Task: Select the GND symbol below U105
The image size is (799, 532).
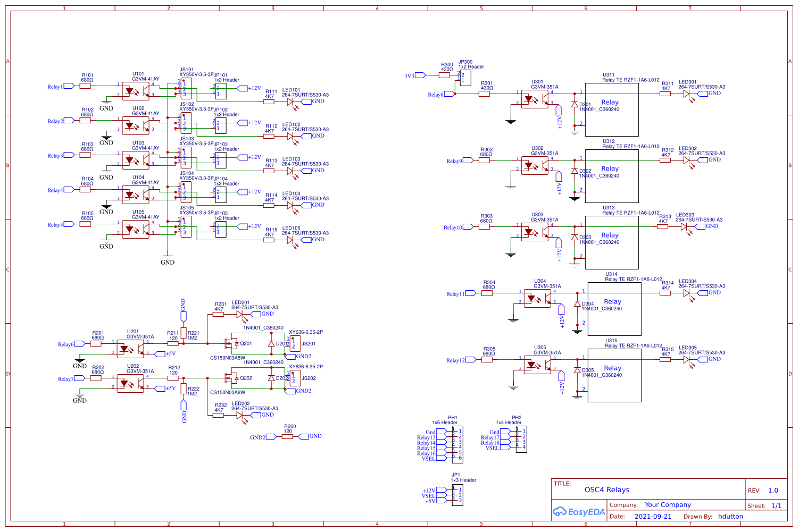Action: [106, 242]
